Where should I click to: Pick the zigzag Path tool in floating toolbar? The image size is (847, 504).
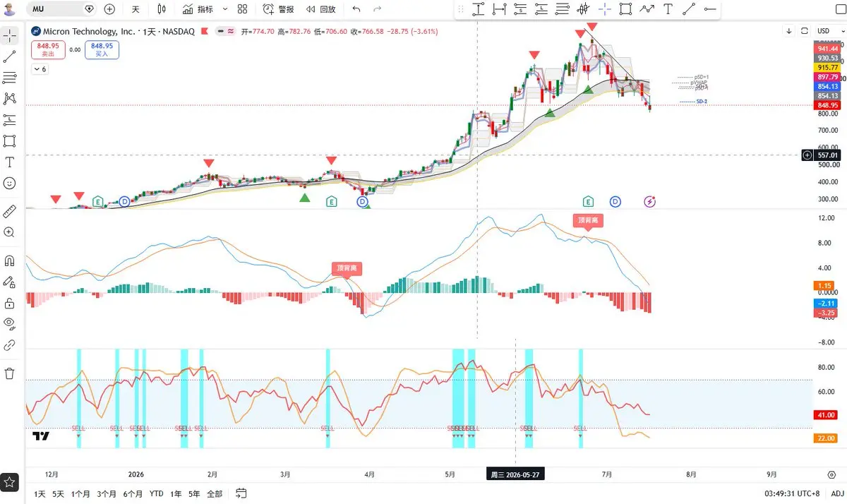pyautogui.click(x=647, y=9)
